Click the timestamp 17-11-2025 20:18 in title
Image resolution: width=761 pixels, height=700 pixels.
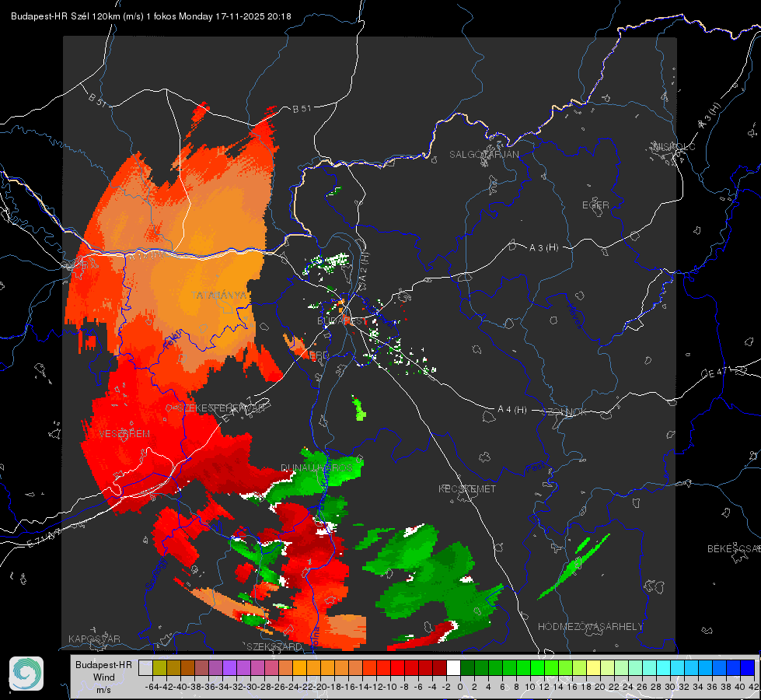tap(253, 16)
